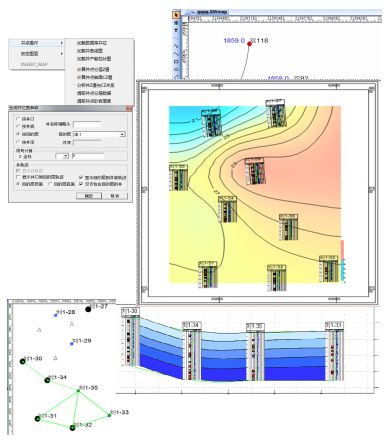Select the third radio button in dialog
This screenshot has height=446, width=386.
pyautogui.click(x=18, y=134)
